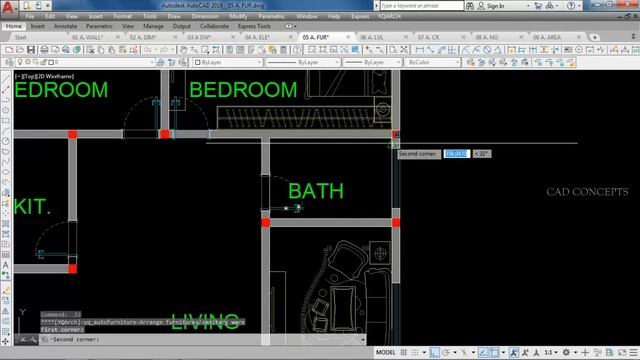The image size is (640, 360).
Task: Click the Move tool at left toolbar bottom
Action: pyautogui.click(x=6, y=341)
